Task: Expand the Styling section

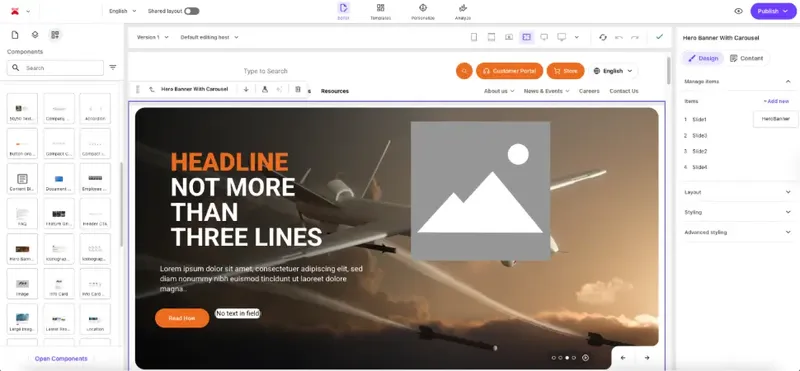Action: pyautogui.click(x=737, y=212)
